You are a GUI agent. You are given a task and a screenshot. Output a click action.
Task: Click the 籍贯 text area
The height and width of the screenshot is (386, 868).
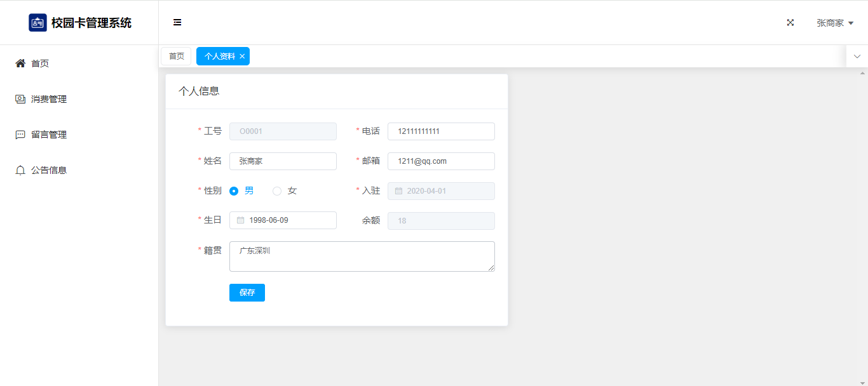[x=362, y=256]
